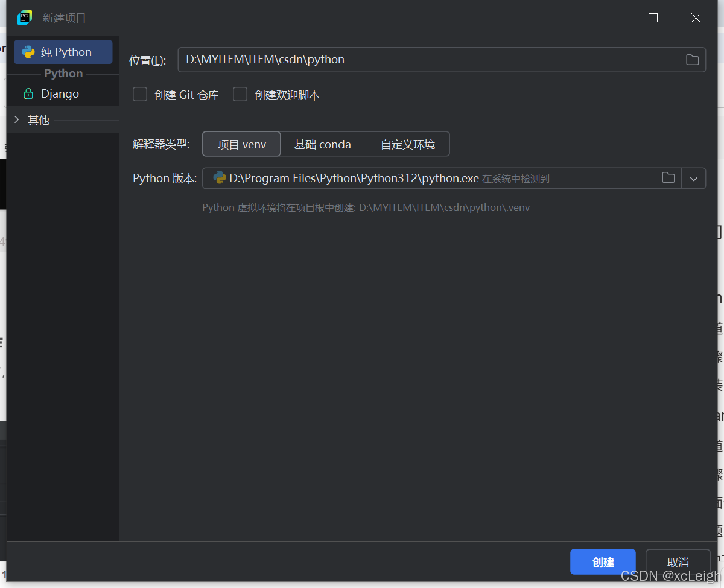This screenshot has height=588, width=724.
Task: Click the Python 版本 label
Action: 165,179
